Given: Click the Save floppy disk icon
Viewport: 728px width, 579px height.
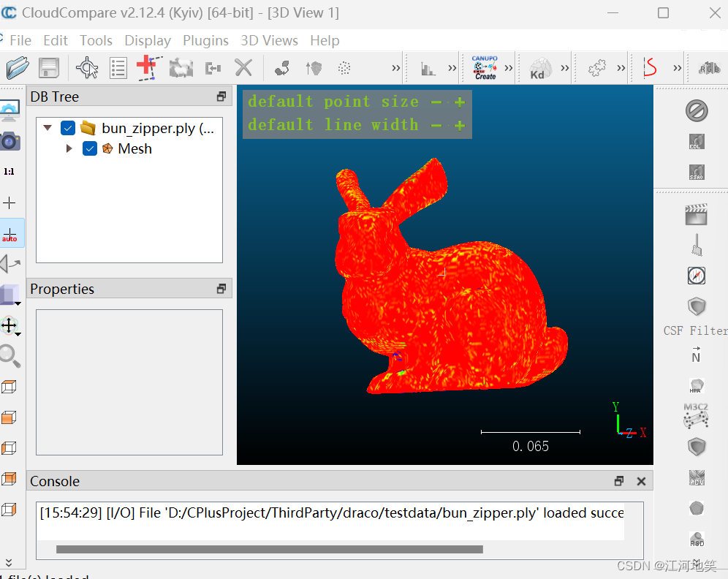Looking at the screenshot, I should pos(49,68).
